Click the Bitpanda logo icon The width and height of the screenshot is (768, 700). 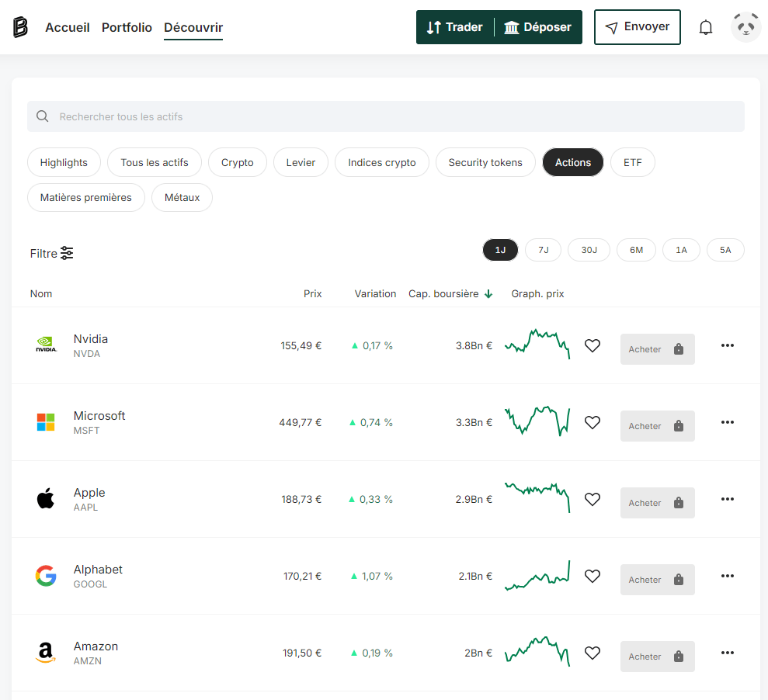click(x=20, y=27)
